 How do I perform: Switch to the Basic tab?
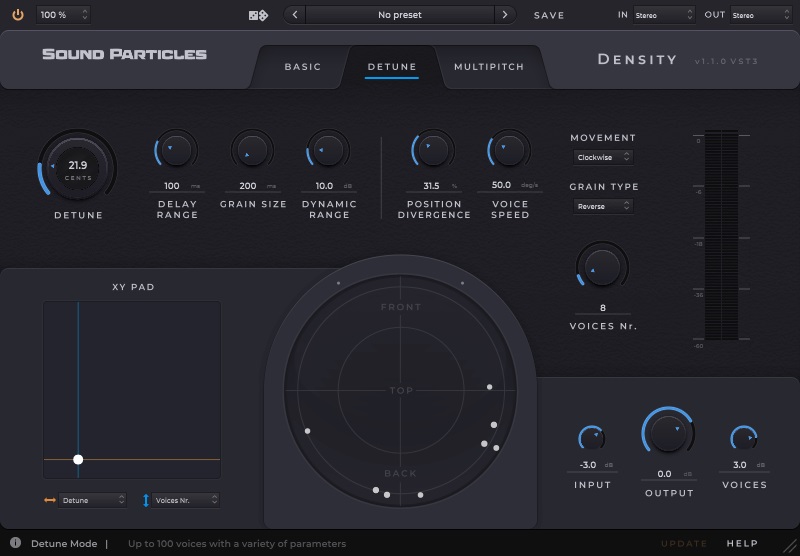[303, 67]
